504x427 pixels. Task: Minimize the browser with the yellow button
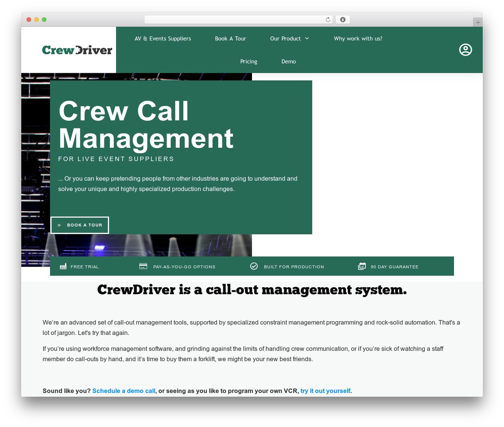coord(37,20)
